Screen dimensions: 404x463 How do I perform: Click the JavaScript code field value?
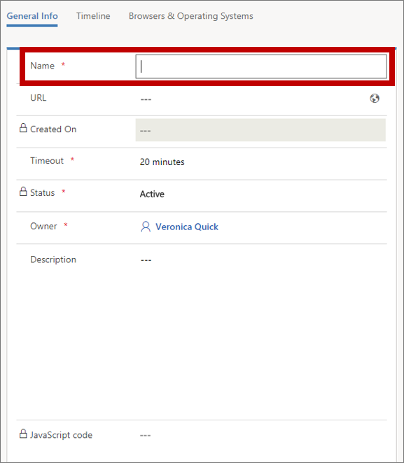click(x=146, y=435)
